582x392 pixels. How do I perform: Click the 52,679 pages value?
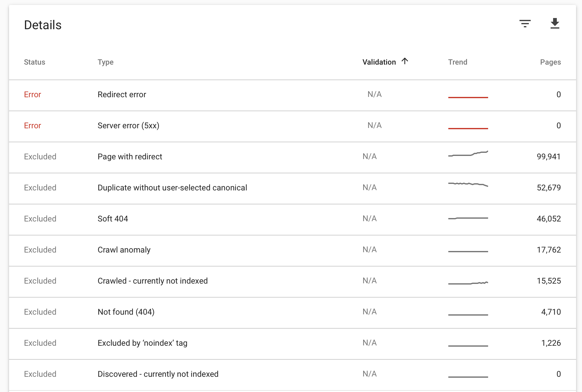[549, 188]
